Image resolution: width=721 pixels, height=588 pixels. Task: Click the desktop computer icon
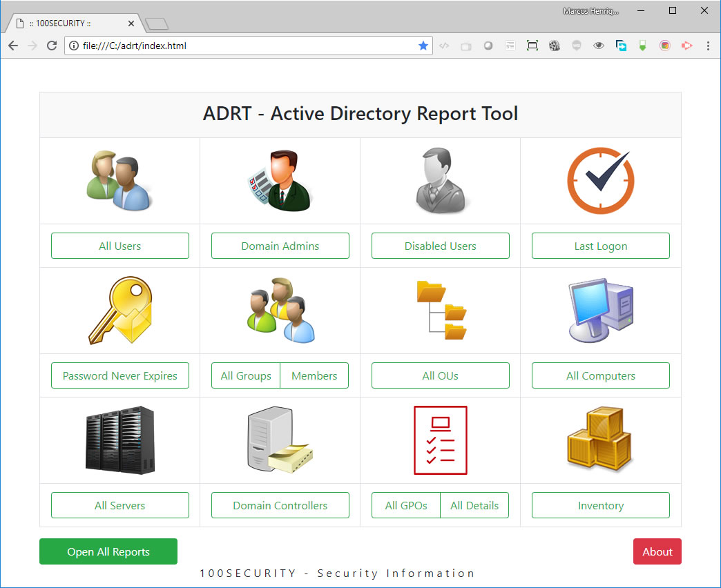click(599, 311)
